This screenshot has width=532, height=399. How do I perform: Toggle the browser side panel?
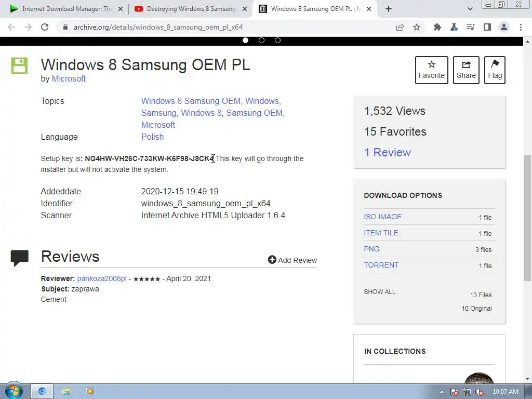[487, 27]
